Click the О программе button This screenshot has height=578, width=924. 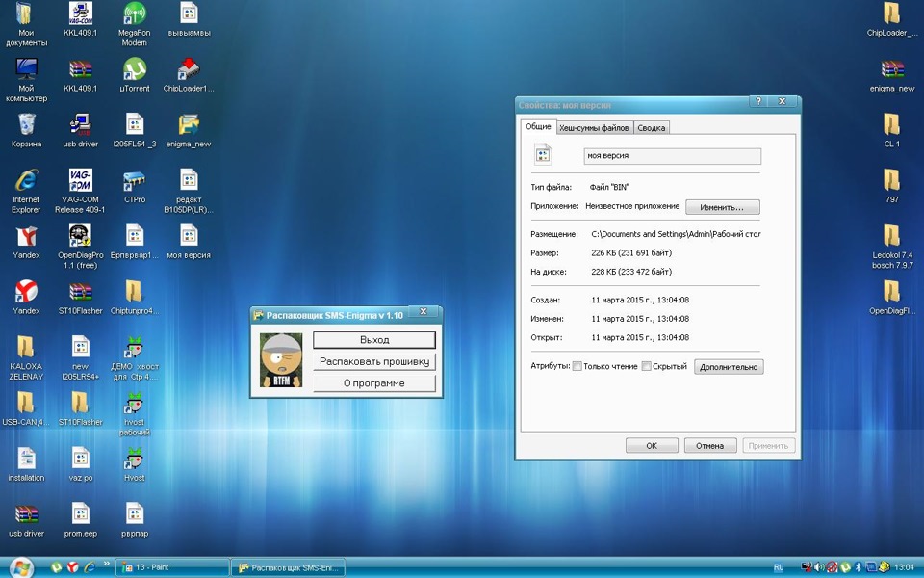click(373, 383)
